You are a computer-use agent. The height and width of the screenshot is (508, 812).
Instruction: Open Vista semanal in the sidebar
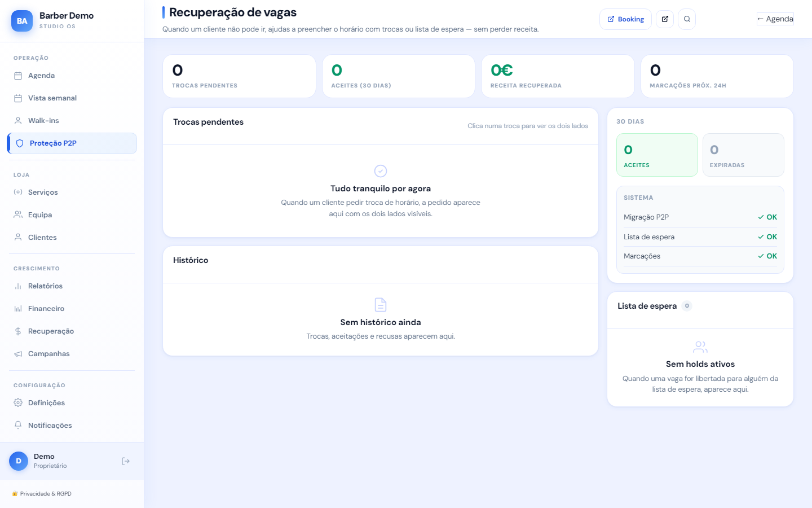coord(72,98)
